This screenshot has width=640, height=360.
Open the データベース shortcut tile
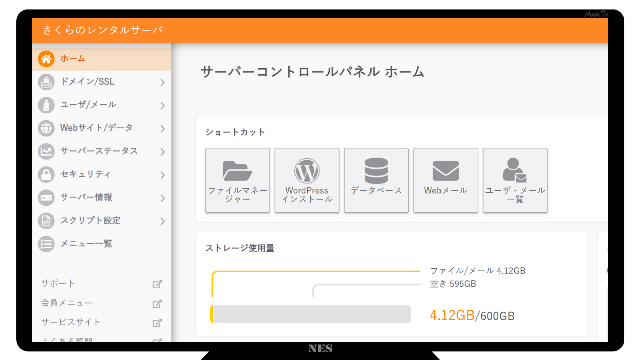[376, 180]
